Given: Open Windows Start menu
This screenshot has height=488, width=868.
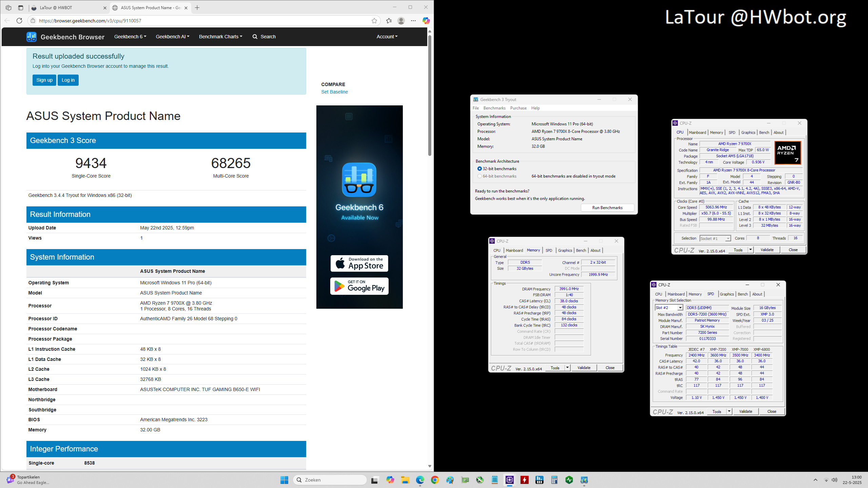Looking at the screenshot, I should pyautogui.click(x=284, y=480).
